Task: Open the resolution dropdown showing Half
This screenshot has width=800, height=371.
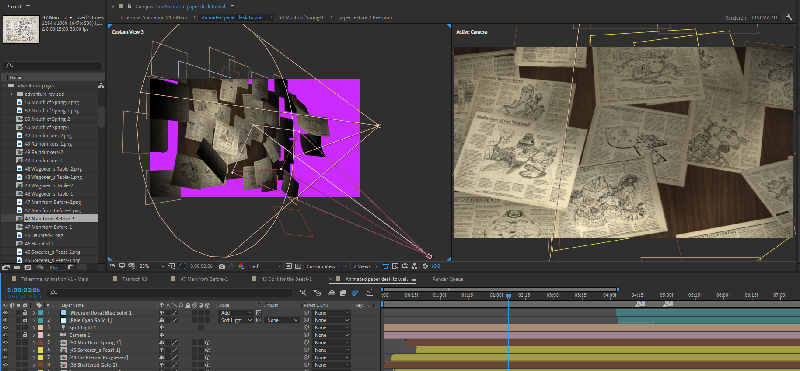Action: pos(265,266)
